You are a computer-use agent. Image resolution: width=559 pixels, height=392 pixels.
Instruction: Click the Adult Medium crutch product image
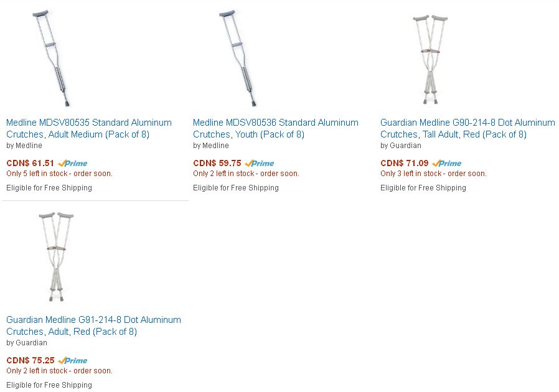click(x=51, y=58)
